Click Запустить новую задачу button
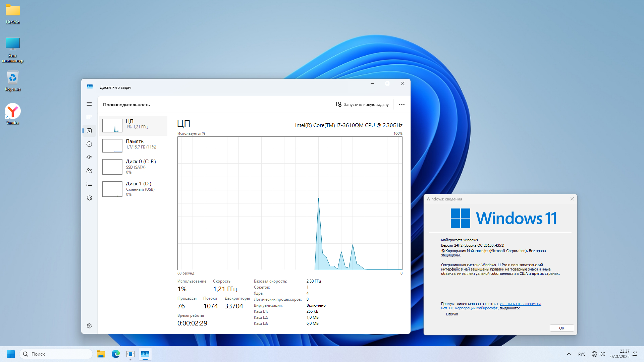The height and width of the screenshot is (362, 644). 362,105
